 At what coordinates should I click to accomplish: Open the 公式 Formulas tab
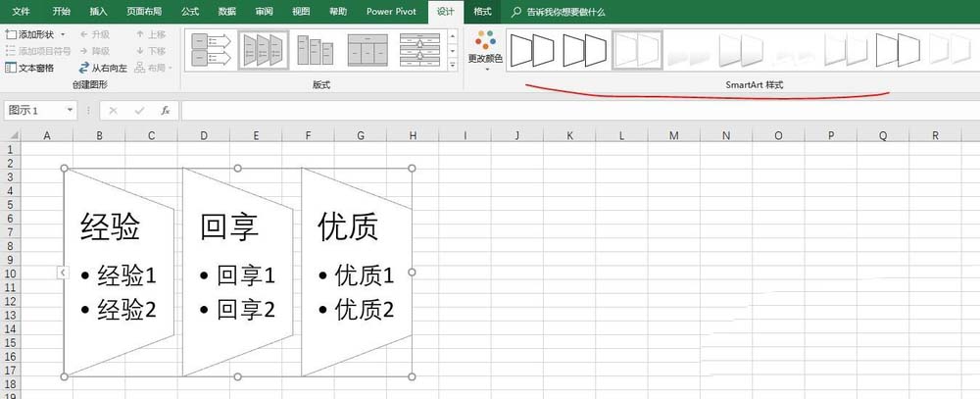[190, 11]
